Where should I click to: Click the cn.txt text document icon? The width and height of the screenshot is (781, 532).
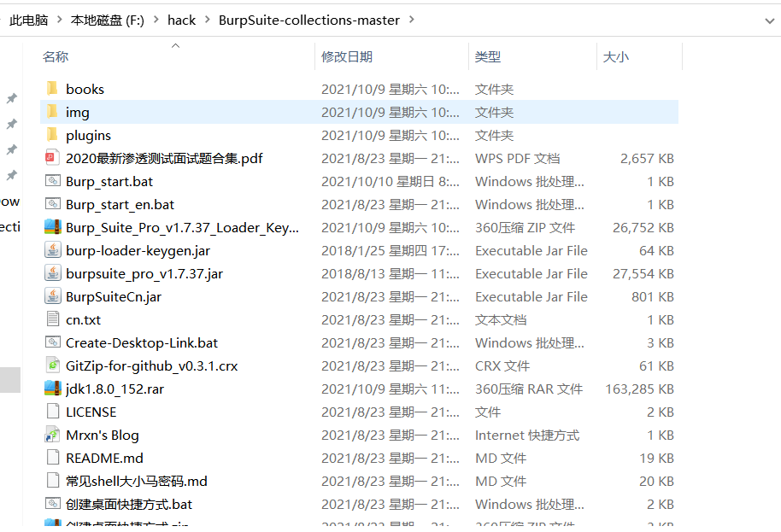click(x=52, y=319)
